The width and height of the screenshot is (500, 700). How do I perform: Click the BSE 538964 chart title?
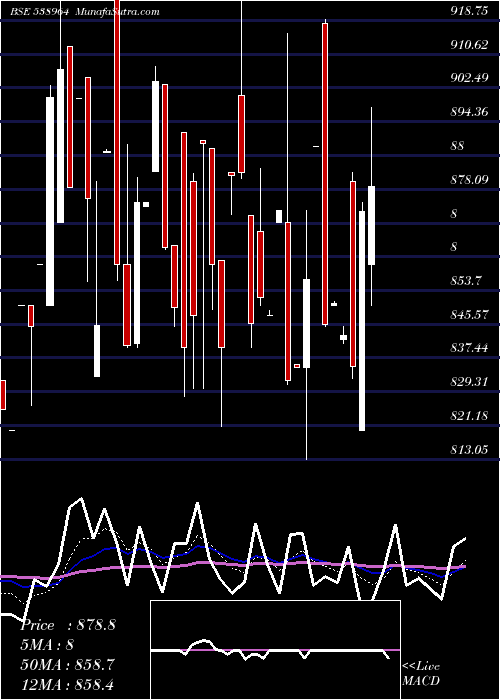[39, 12]
